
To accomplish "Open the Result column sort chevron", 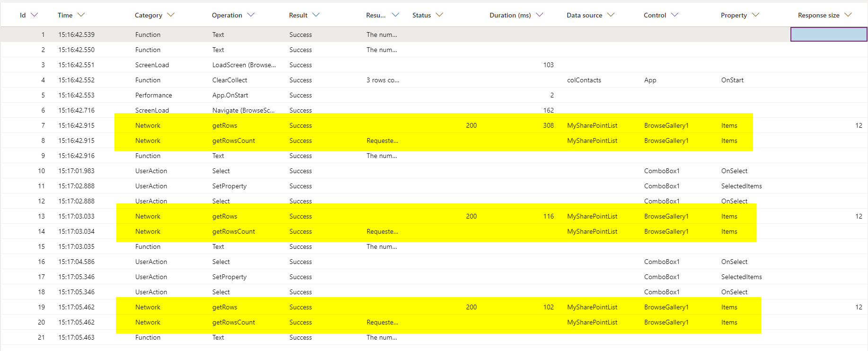I will pos(316,15).
